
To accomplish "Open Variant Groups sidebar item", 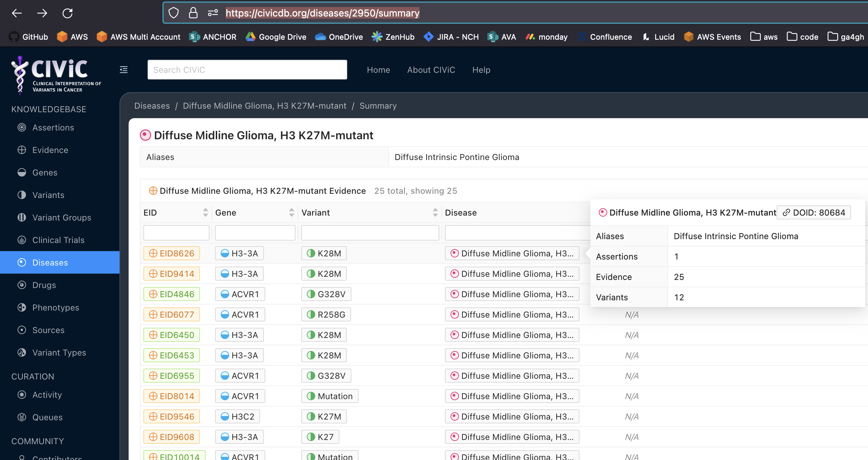I will 61,218.
